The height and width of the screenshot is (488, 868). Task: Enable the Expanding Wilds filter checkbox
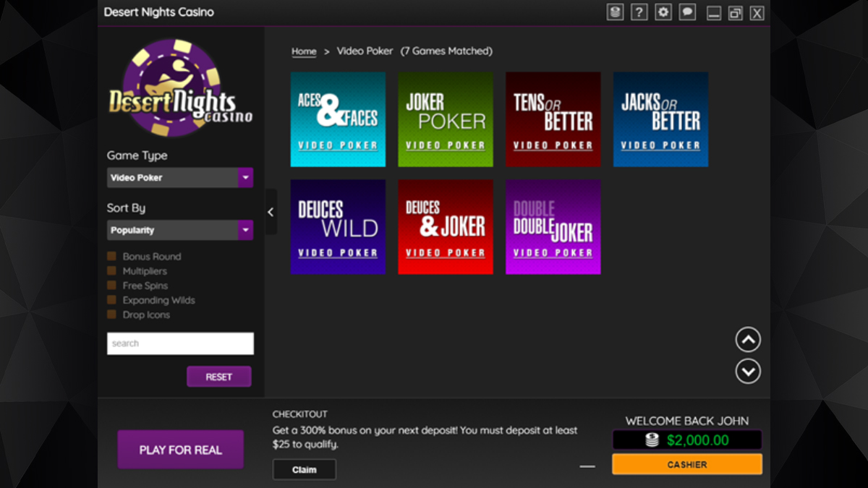(x=111, y=299)
